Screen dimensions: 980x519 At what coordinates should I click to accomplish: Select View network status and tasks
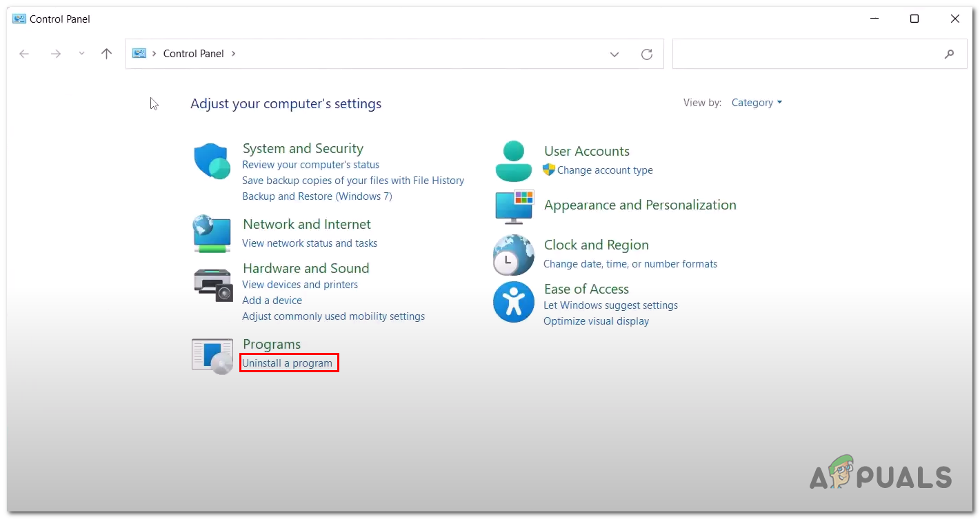(310, 243)
